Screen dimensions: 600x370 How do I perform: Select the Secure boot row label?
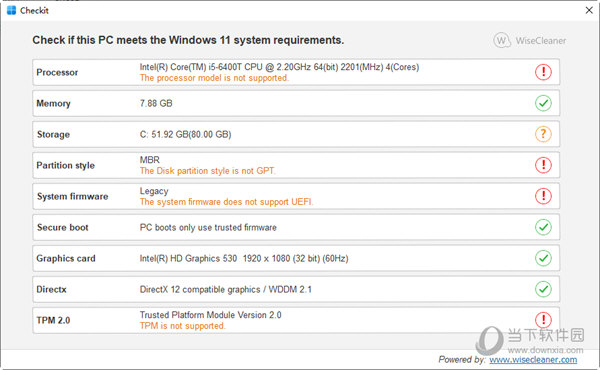point(63,227)
